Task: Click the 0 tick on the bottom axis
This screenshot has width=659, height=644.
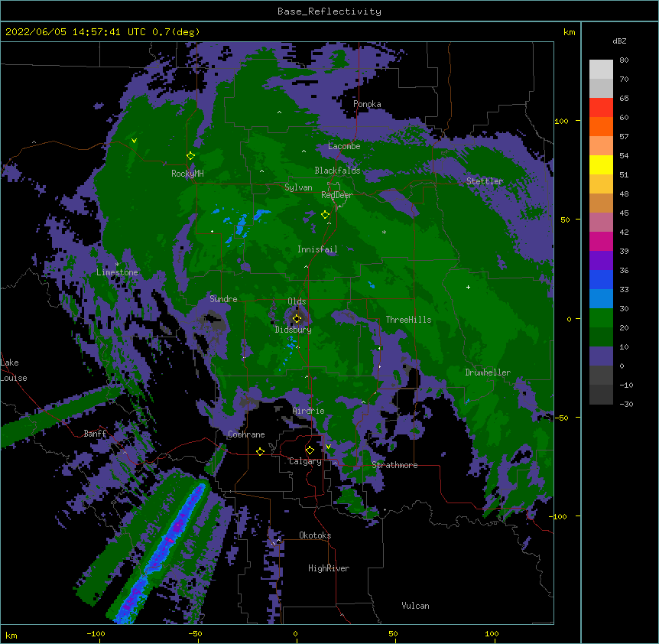Action: [295, 633]
